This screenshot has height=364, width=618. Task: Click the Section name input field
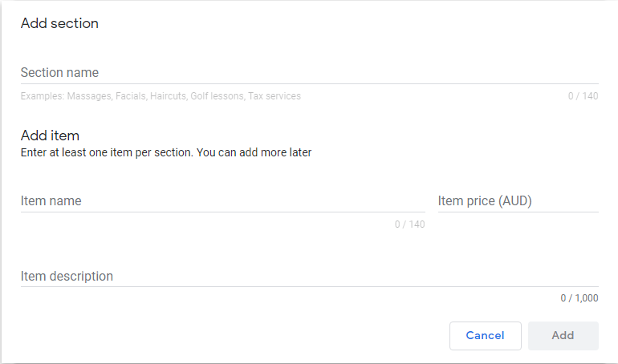pos(309,73)
